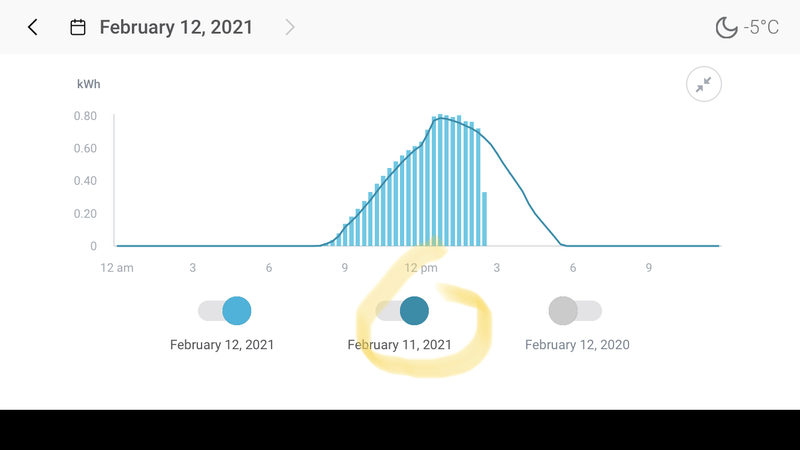800x450 pixels.
Task: Tap the short last bar before 3 pm
Action: [484, 220]
